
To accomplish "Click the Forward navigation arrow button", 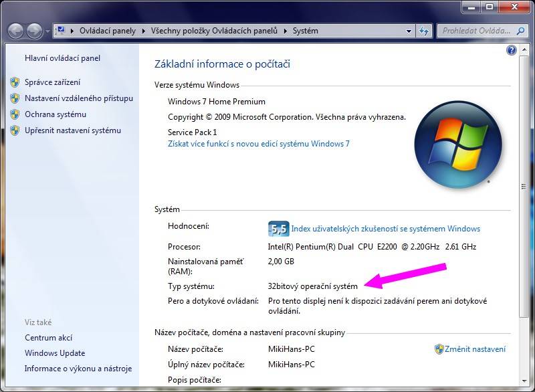I will pyautogui.click(x=35, y=31).
